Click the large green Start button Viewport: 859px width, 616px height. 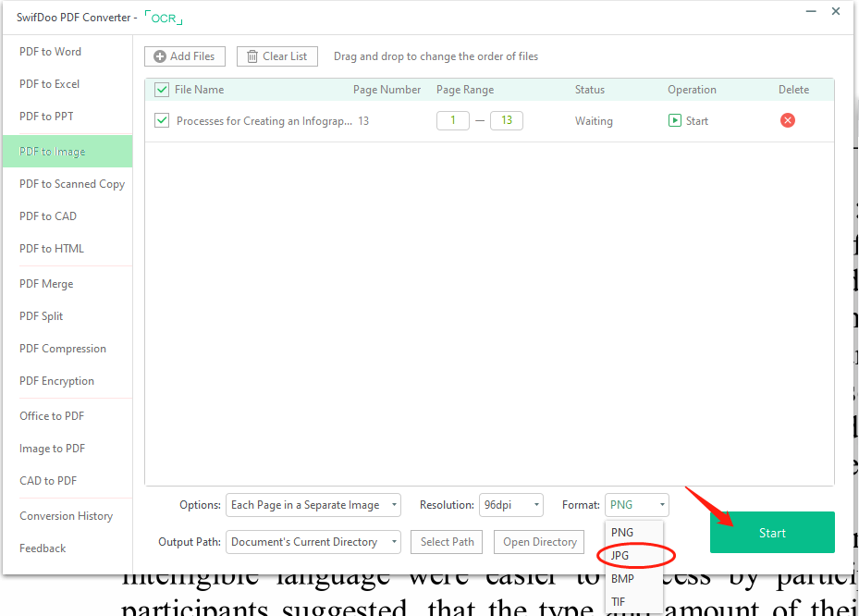pos(772,533)
